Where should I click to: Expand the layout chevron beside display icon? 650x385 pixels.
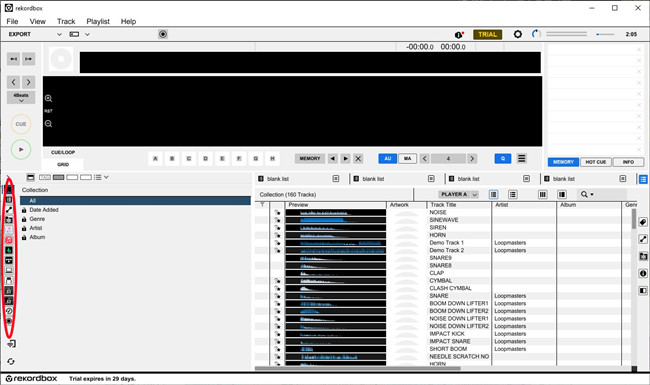tap(87, 34)
